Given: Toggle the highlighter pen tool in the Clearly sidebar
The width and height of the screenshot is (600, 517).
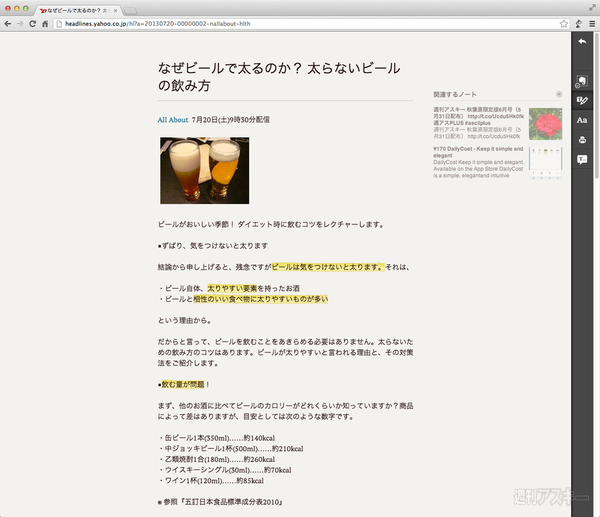Looking at the screenshot, I should 582,100.
